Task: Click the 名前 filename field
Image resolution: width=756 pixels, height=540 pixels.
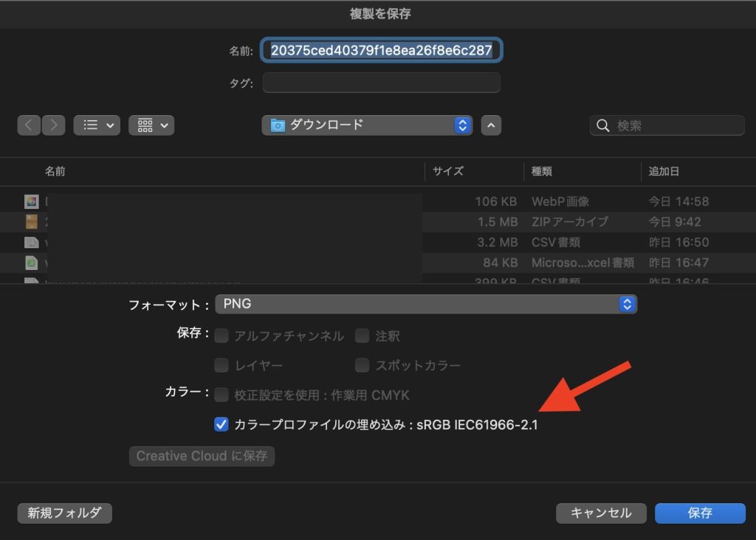Action: click(382, 50)
